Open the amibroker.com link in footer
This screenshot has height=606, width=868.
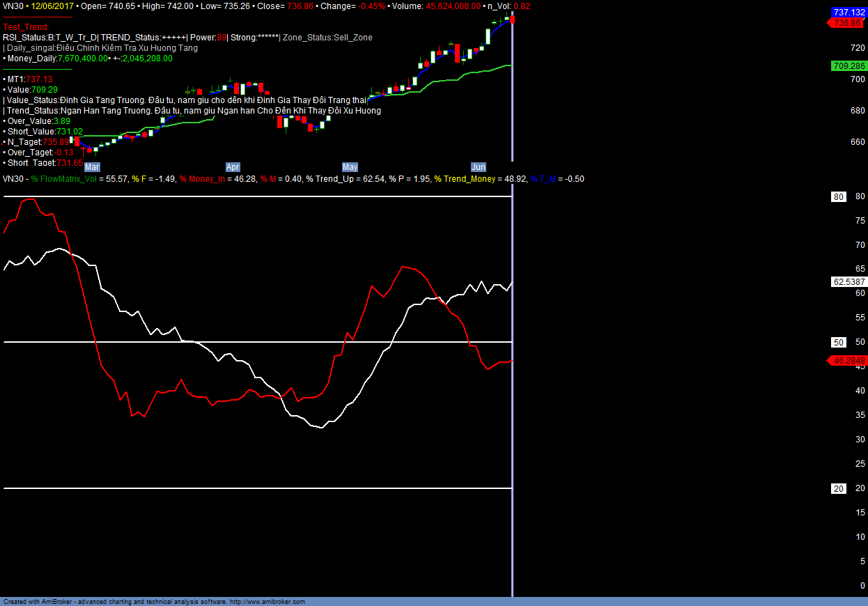[268, 601]
